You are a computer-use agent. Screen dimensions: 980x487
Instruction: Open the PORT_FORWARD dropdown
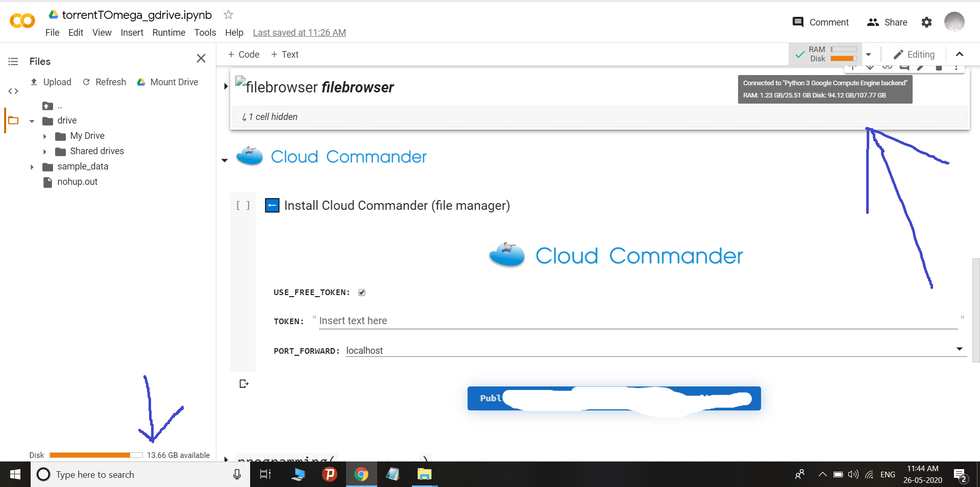point(959,350)
